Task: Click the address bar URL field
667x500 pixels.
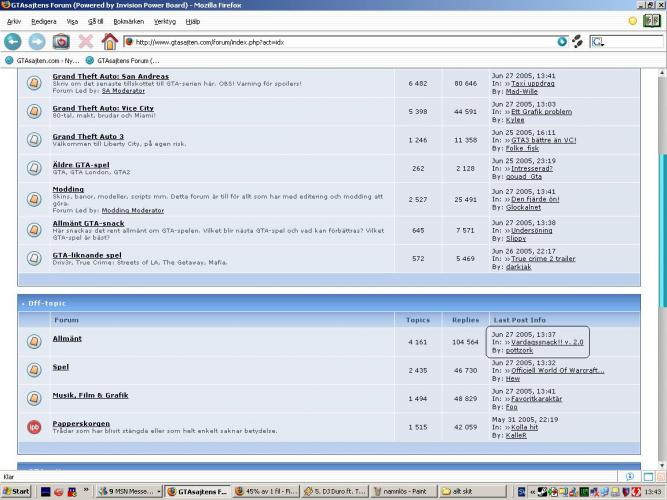Action: 340,42
